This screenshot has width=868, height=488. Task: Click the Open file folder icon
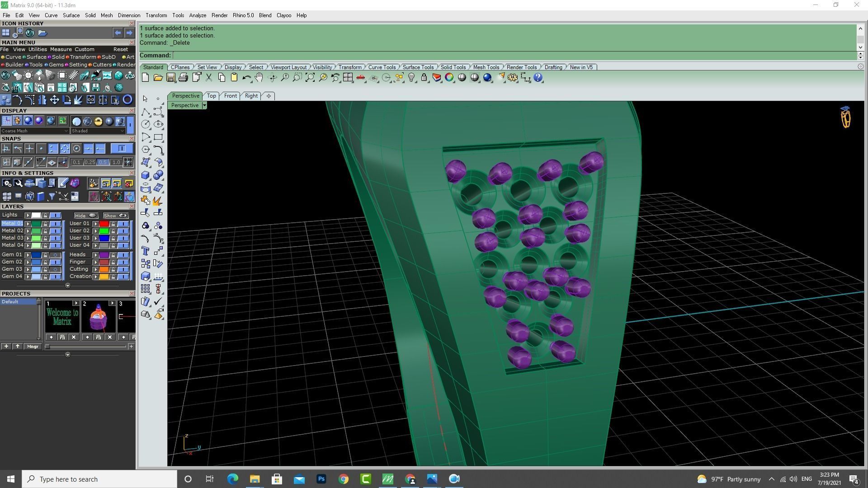(158, 78)
